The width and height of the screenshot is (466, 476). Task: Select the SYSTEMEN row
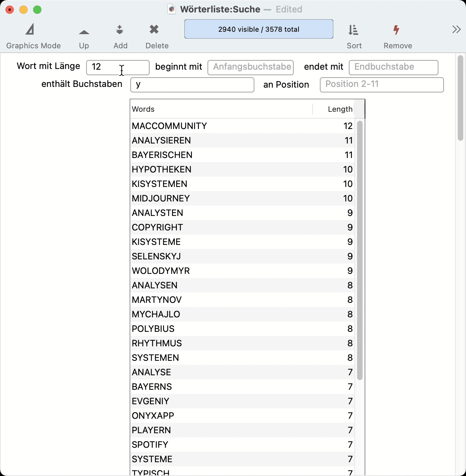coord(242,358)
